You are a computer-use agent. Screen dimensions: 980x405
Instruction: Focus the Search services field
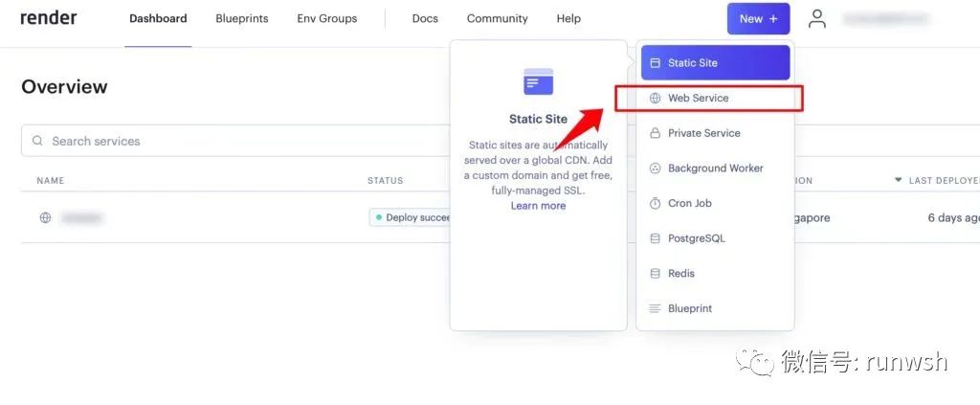[235, 141]
